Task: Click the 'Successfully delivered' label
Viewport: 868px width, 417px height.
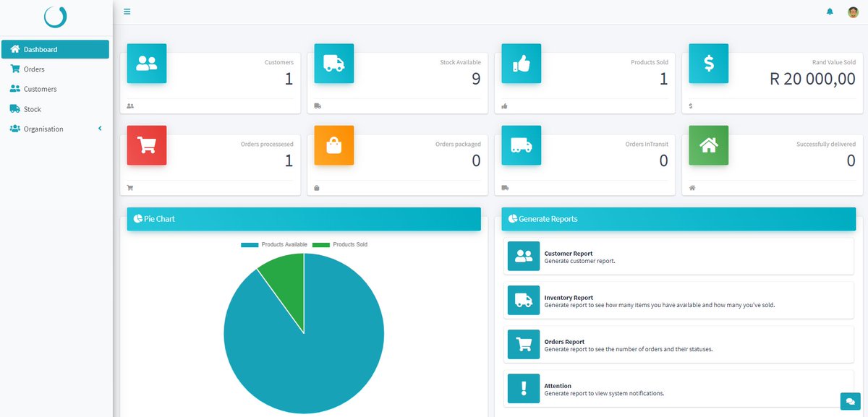Action: [x=826, y=145]
